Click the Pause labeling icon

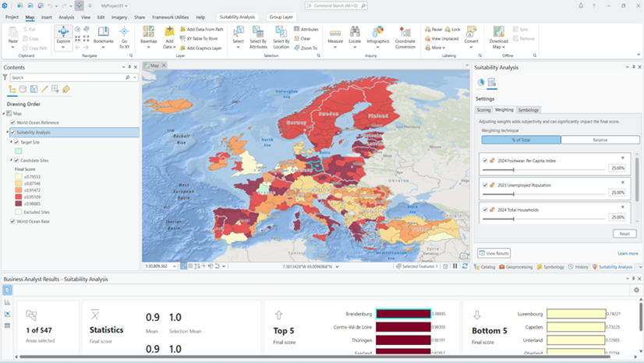click(x=428, y=29)
